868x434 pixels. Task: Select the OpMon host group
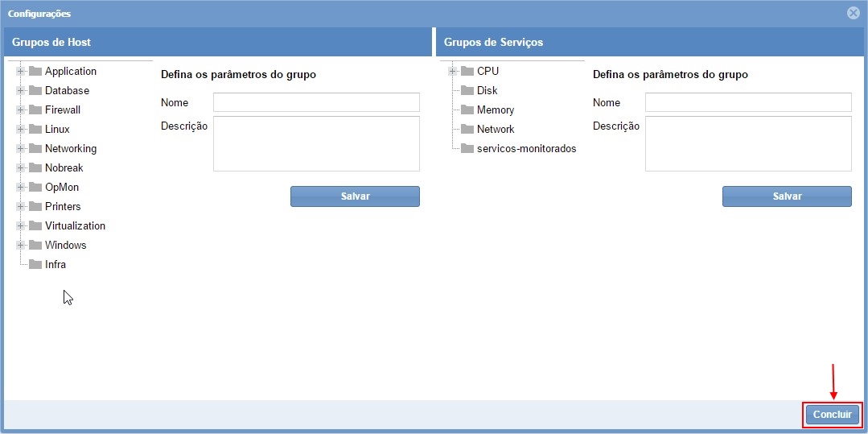[62, 187]
